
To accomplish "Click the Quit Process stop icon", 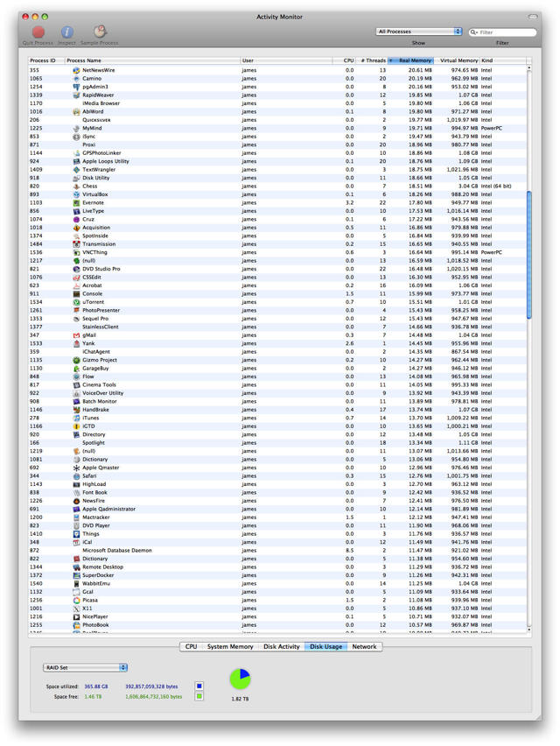I will [38, 32].
